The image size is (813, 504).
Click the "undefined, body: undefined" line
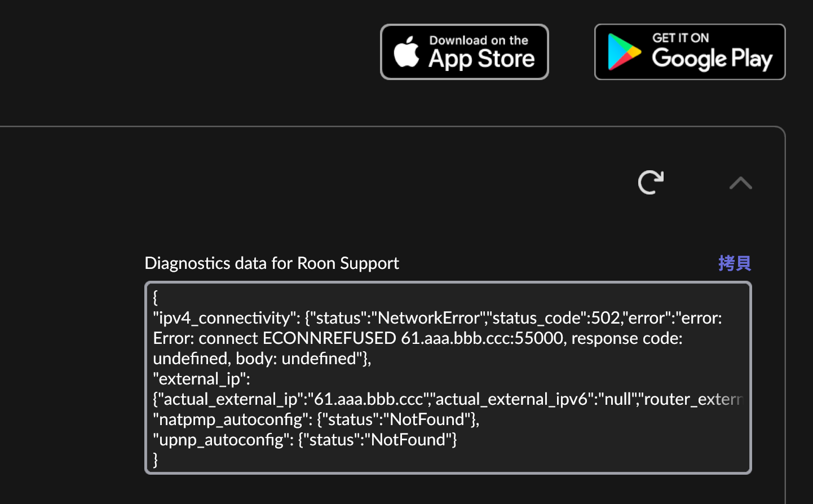(262, 359)
